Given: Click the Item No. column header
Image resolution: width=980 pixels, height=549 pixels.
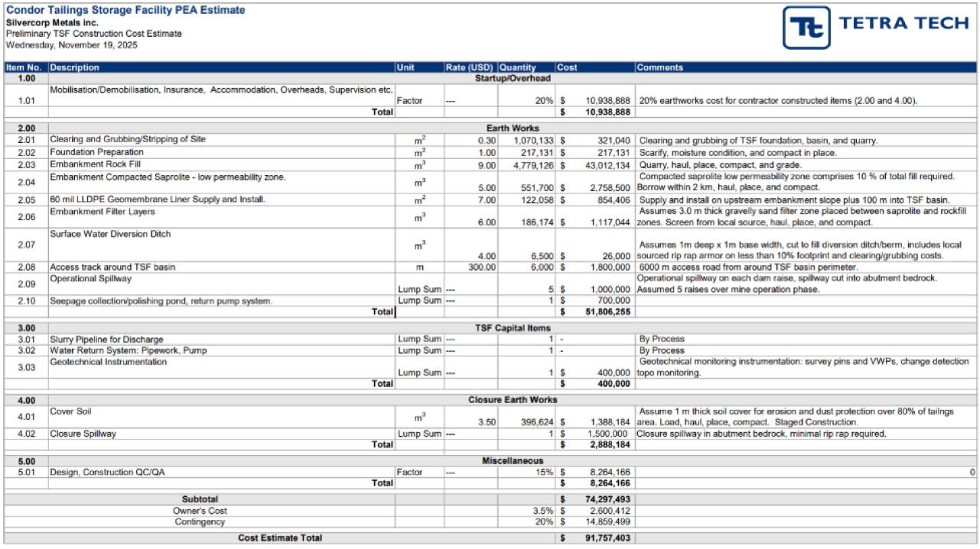Looking at the screenshot, I should coord(25,67).
